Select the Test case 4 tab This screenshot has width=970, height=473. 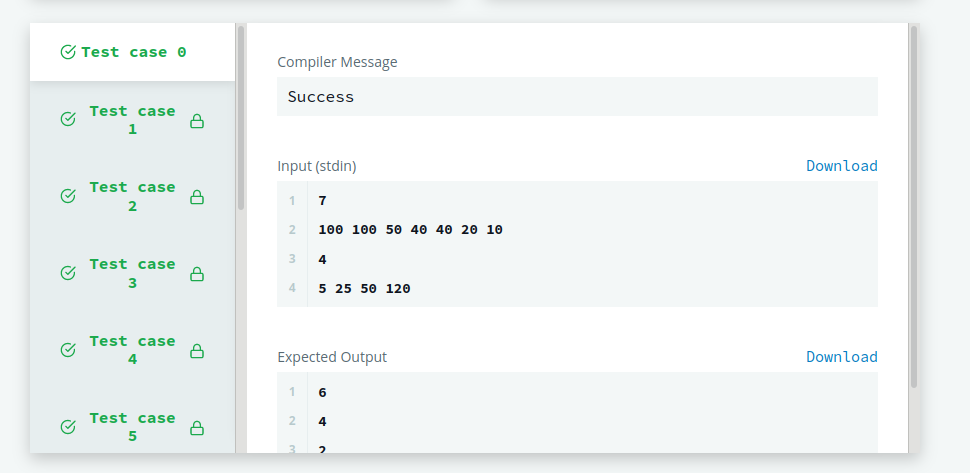tap(132, 350)
